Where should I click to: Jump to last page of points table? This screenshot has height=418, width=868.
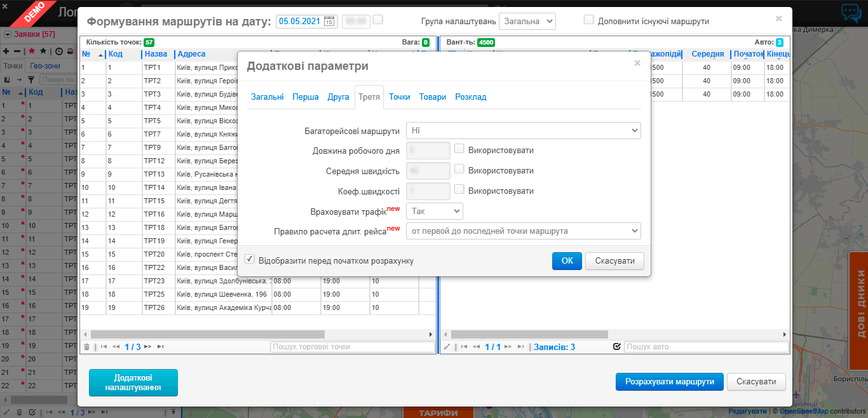[160, 347]
